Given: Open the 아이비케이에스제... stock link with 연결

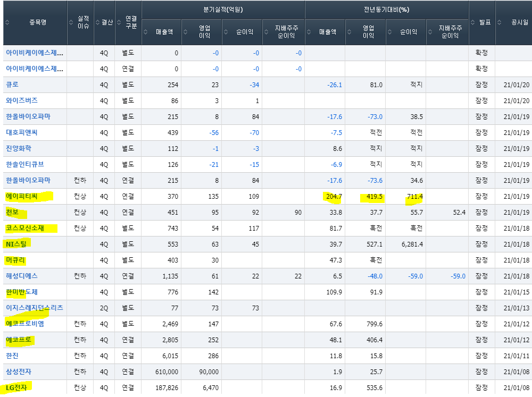Looking at the screenshot, I should (x=34, y=69).
